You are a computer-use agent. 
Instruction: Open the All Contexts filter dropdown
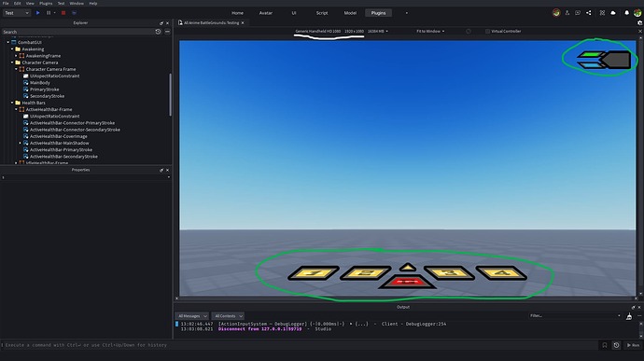pos(228,316)
